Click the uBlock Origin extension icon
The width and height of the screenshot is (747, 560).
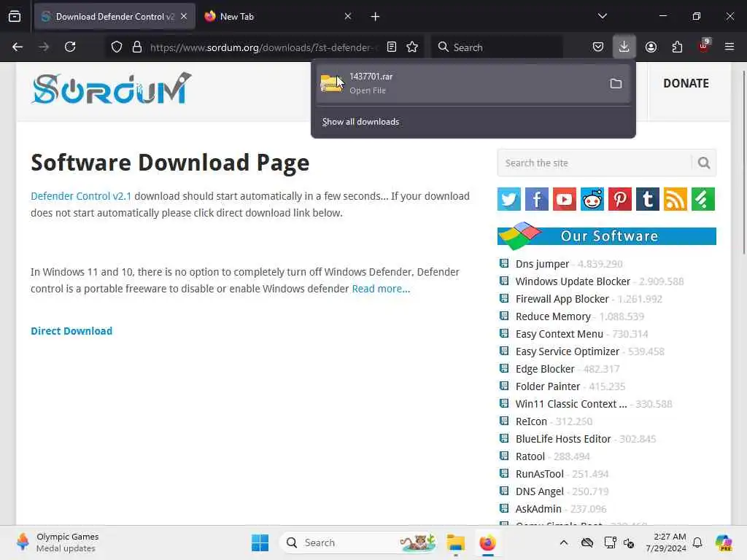click(704, 46)
